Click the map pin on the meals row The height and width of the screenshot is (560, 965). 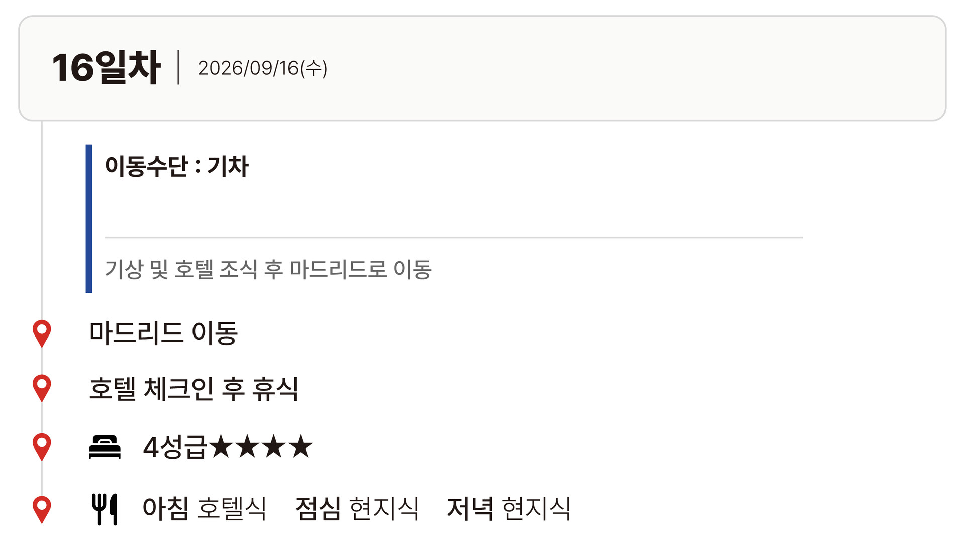42,509
